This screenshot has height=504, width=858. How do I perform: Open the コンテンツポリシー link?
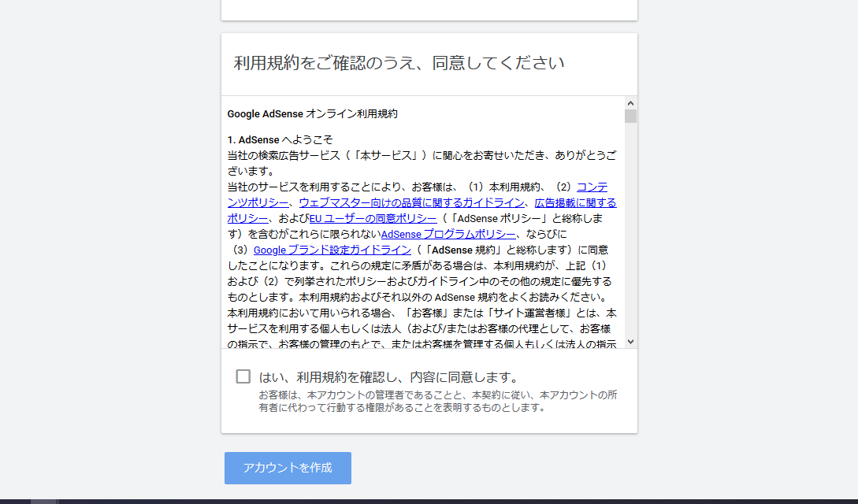(x=258, y=203)
